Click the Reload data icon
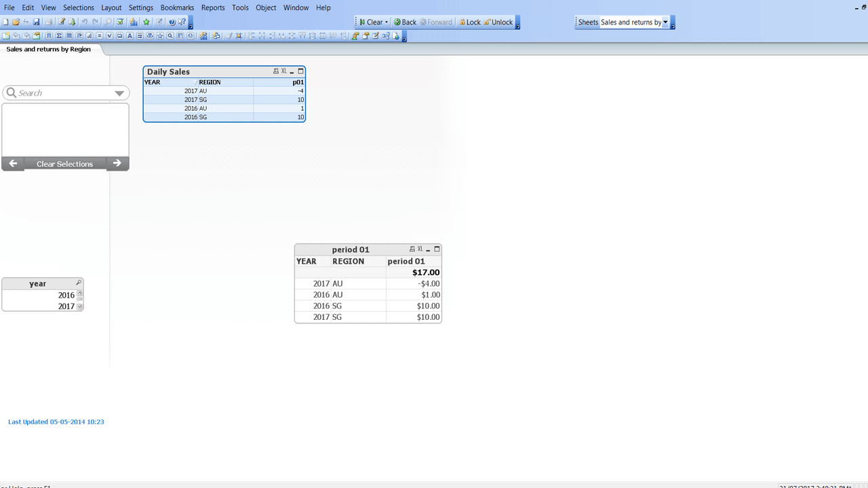This screenshot has height=488, width=868. tap(73, 22)
